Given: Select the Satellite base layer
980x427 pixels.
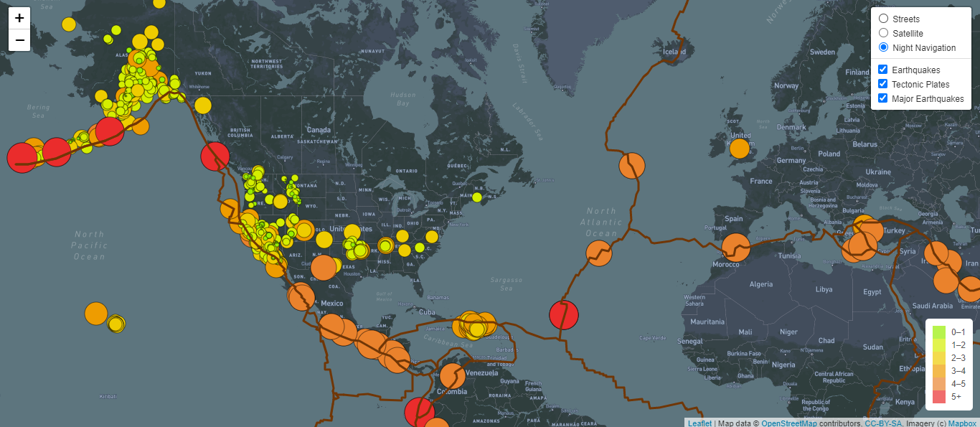Looking at the screenshot, I should click(x=883, y=33).
